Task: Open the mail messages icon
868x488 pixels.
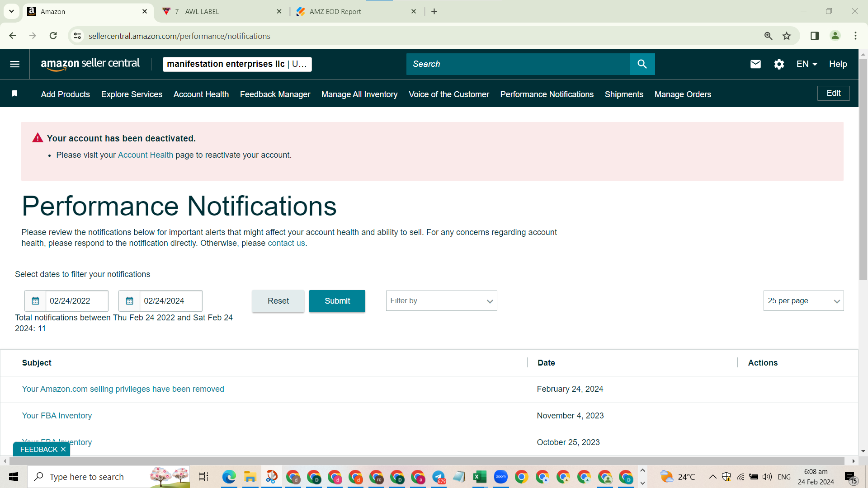Action: pos(755,64)
